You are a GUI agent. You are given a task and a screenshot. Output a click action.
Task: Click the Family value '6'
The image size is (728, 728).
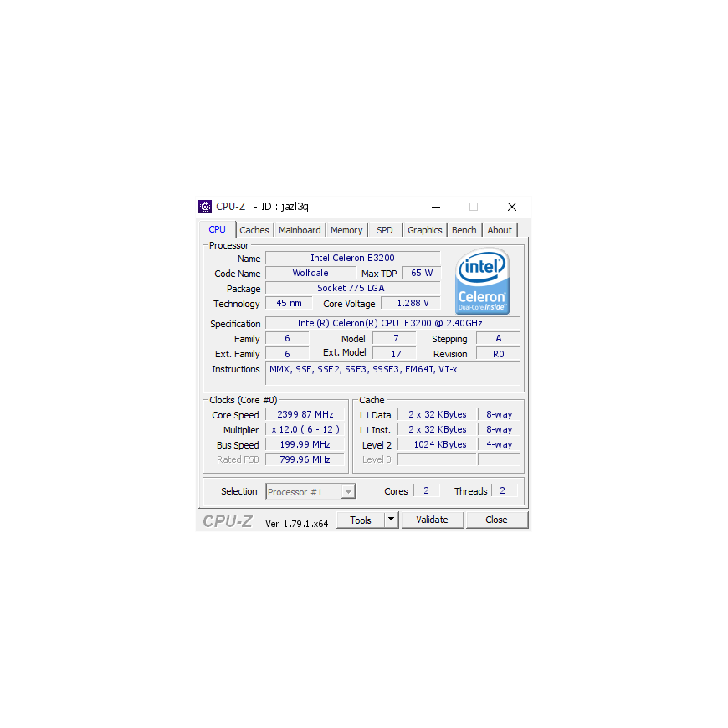pos(287,338)
